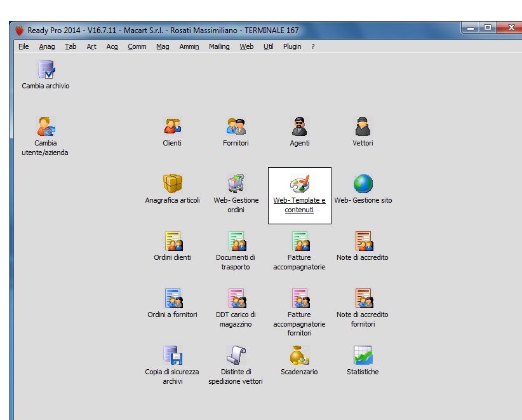Viewport: 522px width, 420px height.
Task: Open the ? help menu
Action: 313,46
